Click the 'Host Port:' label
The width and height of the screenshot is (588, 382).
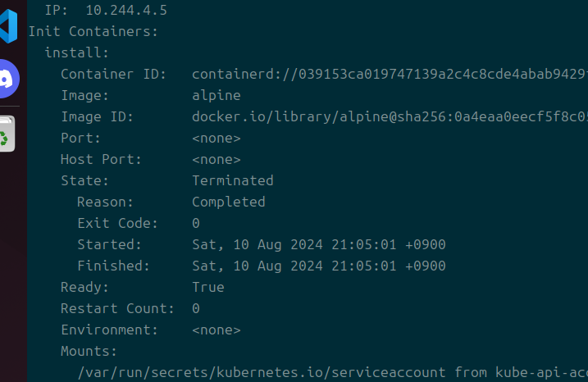point(101,159)
